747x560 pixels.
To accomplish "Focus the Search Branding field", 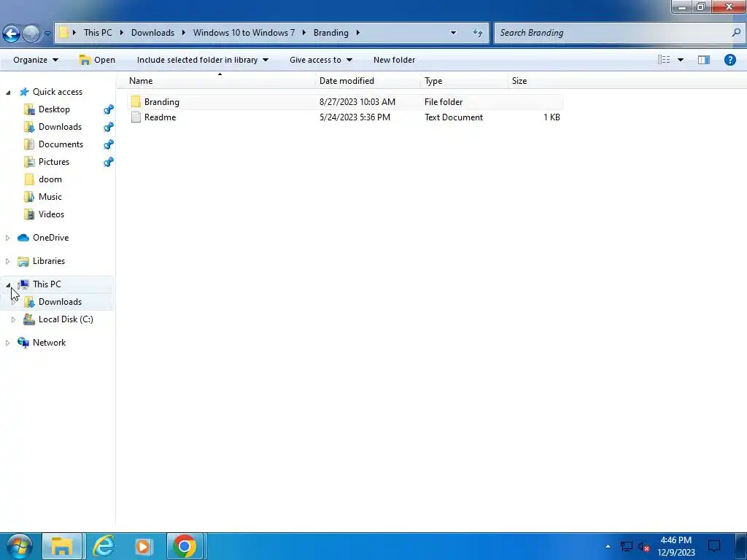I will [x=612, y=32].
